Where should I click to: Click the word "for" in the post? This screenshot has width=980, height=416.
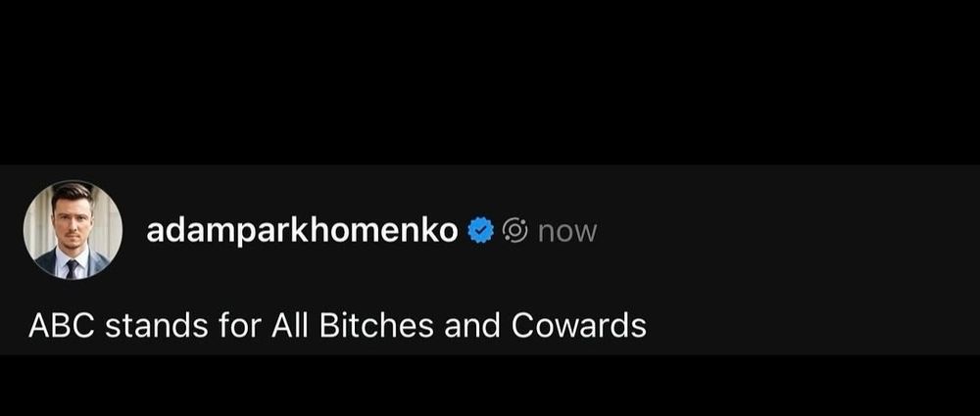239,325
